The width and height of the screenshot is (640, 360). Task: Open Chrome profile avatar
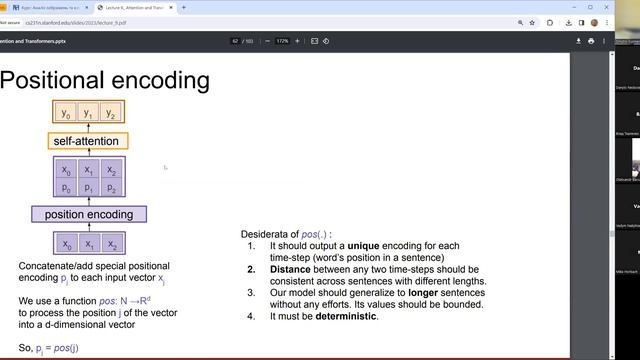594,23
